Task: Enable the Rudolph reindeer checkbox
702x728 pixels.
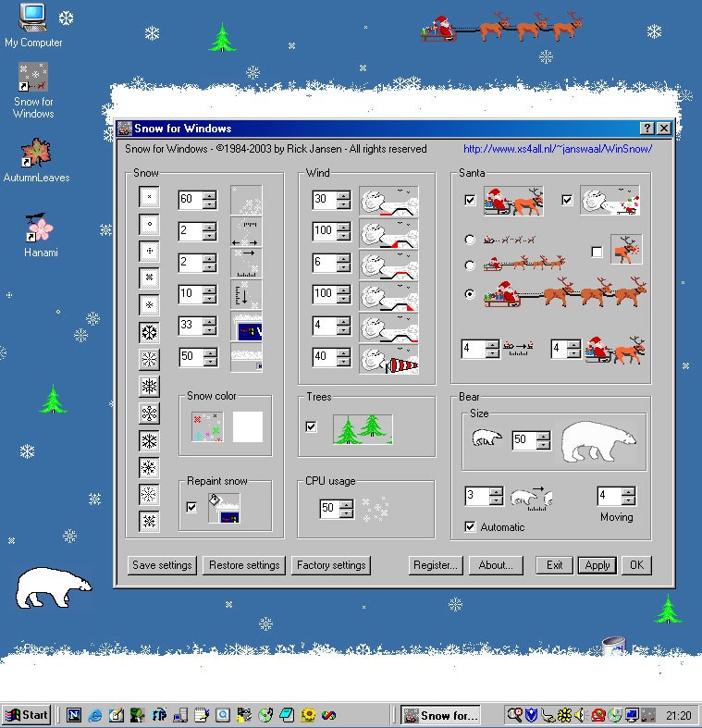Action: [597, 252]
